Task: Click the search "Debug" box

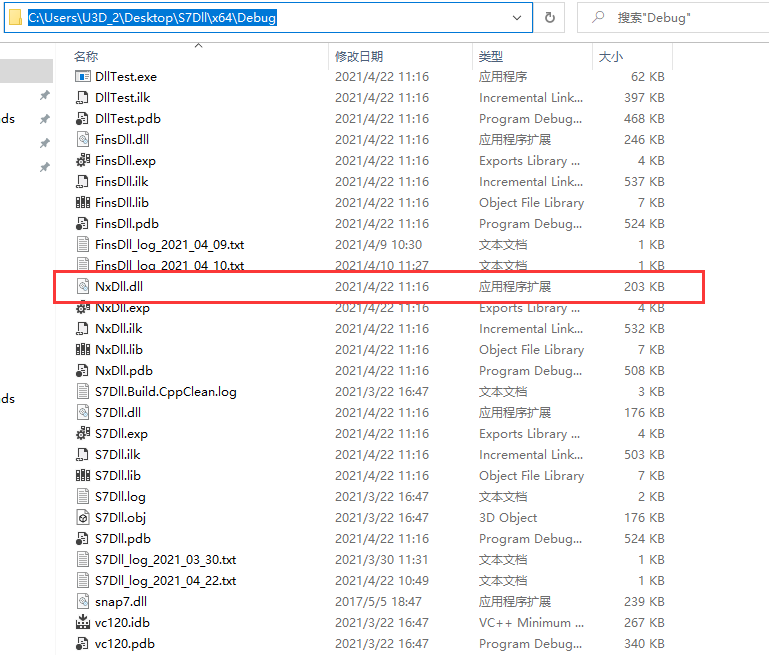Action: [673, 18]
